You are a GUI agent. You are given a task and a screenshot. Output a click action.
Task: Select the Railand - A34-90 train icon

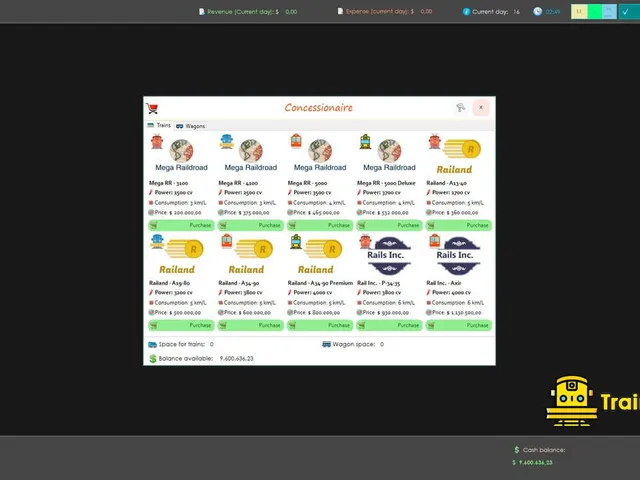(x=227, y=241)
